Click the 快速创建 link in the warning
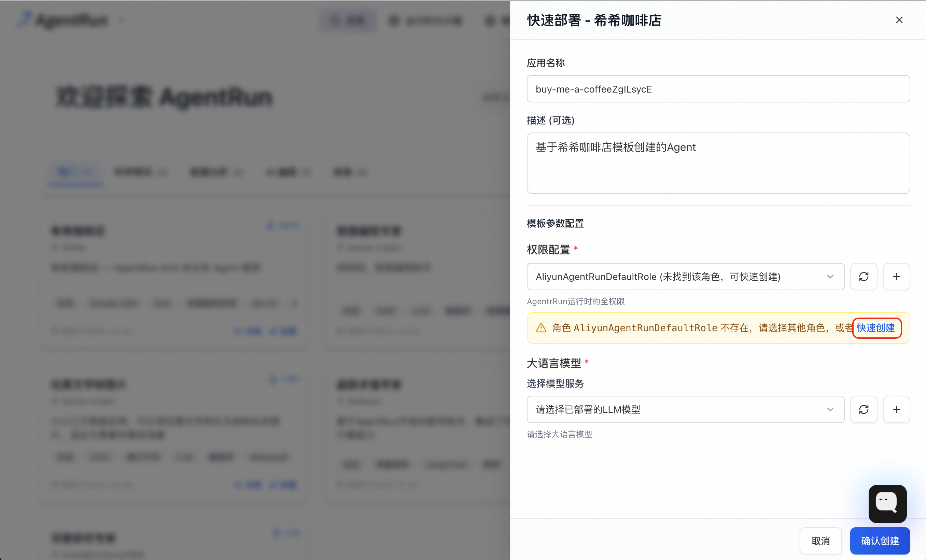926x560 pixels. click(876, 328)
